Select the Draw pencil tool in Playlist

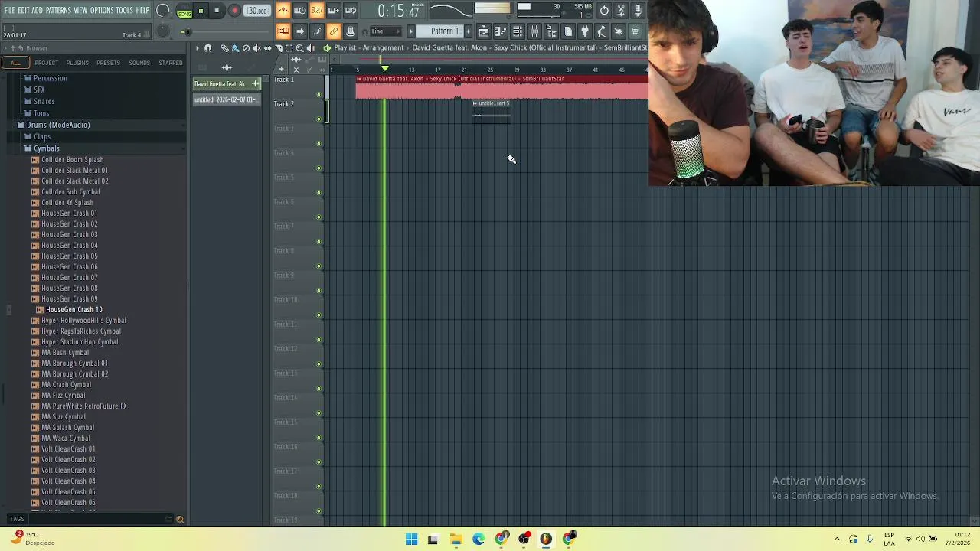point(224,48)
